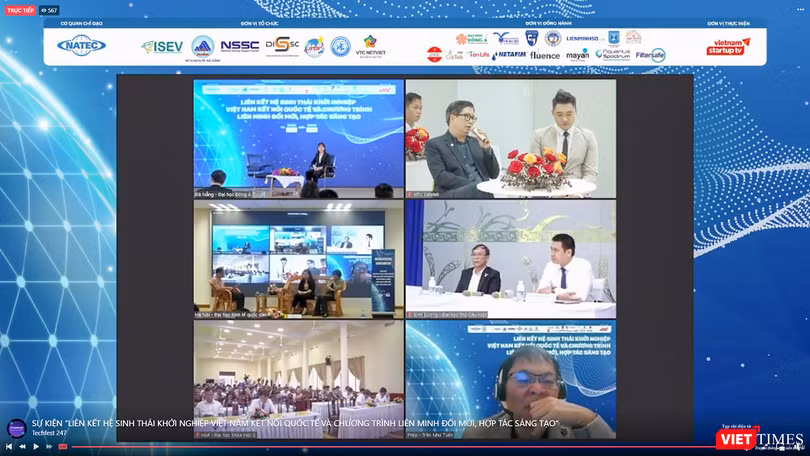Select the tile with man holding microphone

pyautogui.click(x=510, y=138)
